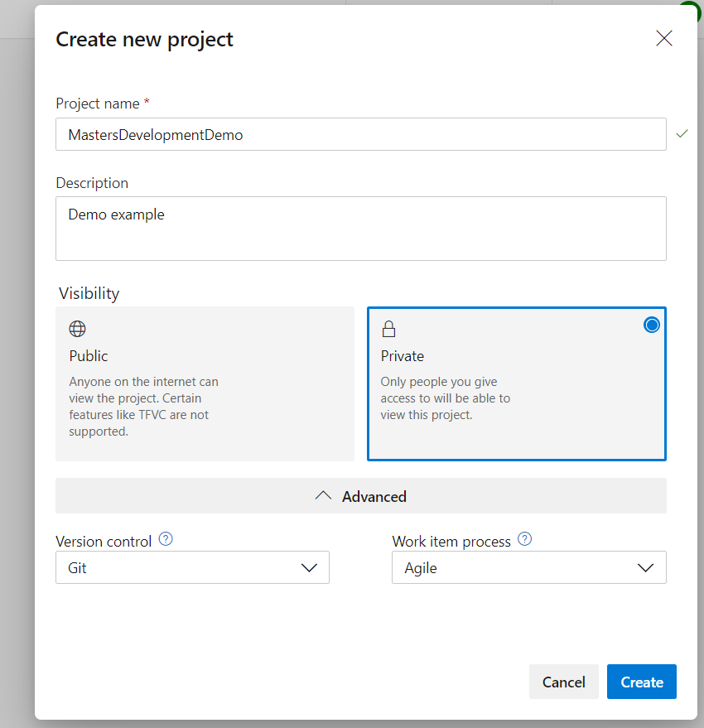Viewport: 704px width, 728px height.
Task: Click the Create button
Action: coord(641,682)
